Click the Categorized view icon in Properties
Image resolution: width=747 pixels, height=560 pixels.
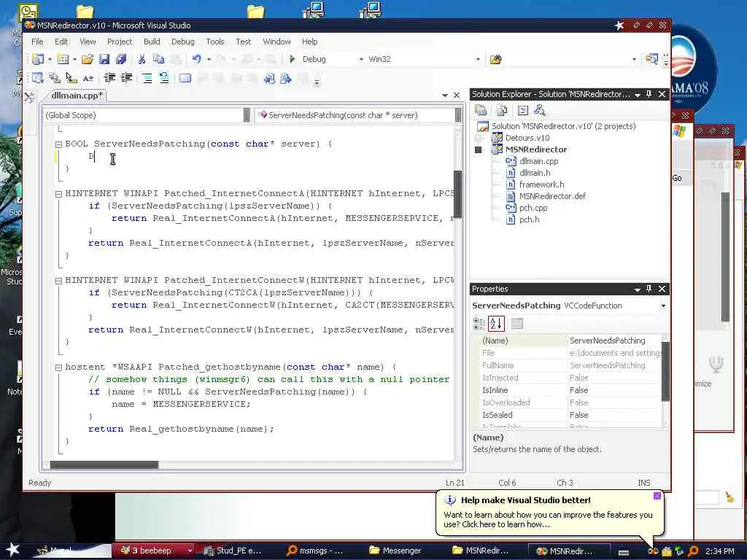click(479, 324)
